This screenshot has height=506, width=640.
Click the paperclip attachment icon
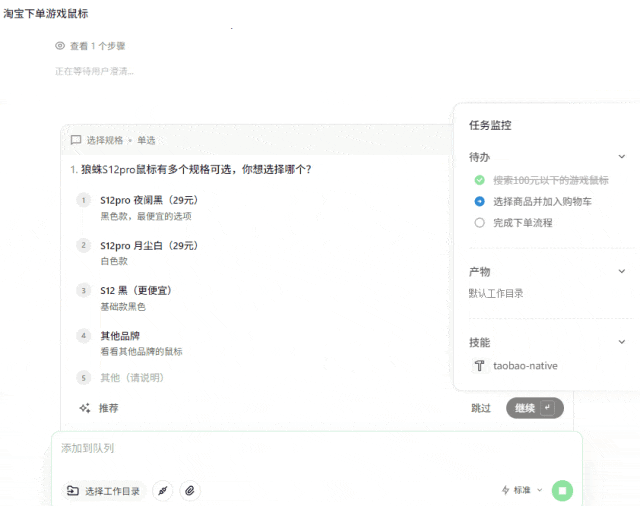click(190, 491)
